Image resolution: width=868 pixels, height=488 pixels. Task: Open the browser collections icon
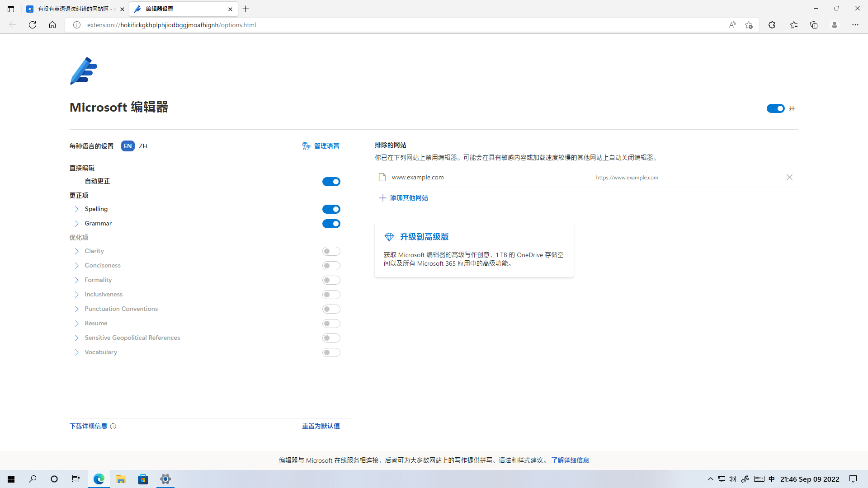(814, 25)
